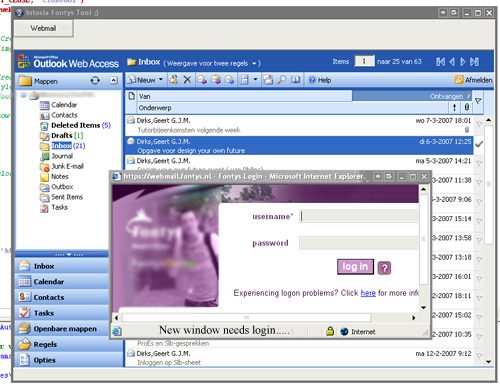The height and width of the screenshot is (386, 500).
Task: Delete message using the X toolbar icon
Action: point(187,80)
